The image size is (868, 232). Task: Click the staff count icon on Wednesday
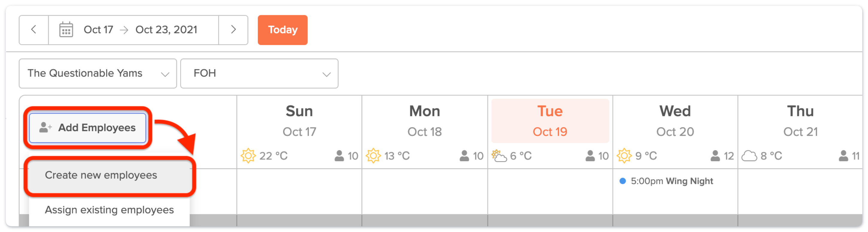(715, 156)
